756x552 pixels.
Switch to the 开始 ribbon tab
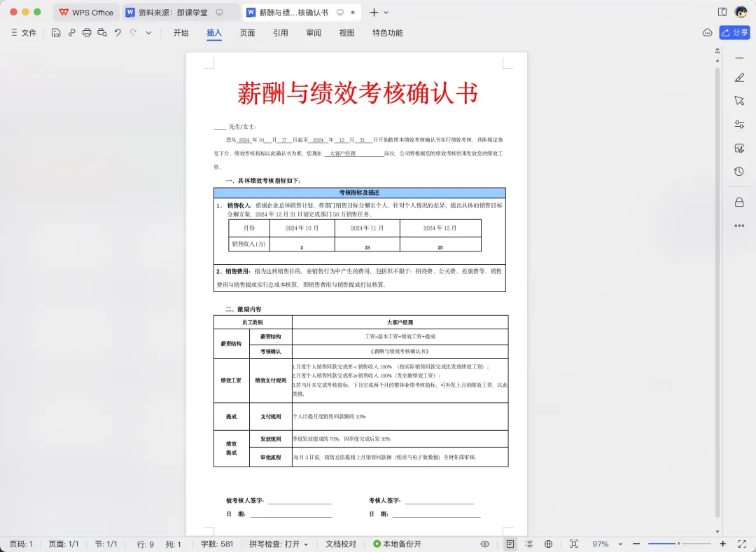181,33
